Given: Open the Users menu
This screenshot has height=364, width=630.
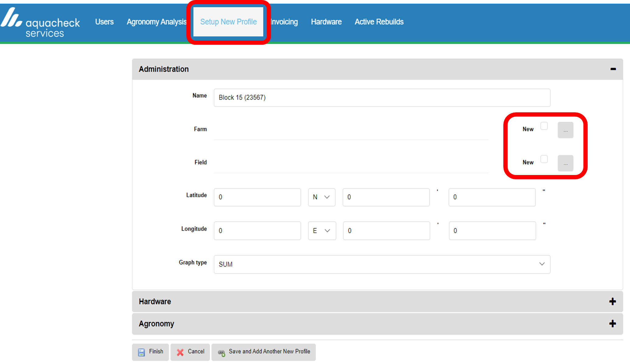Looking at the screenshot, I should 104,22.
